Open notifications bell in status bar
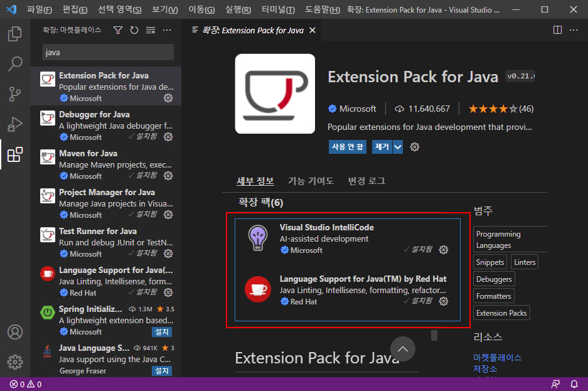The width and height of the screenshot is (588, 391). point(574,384)
